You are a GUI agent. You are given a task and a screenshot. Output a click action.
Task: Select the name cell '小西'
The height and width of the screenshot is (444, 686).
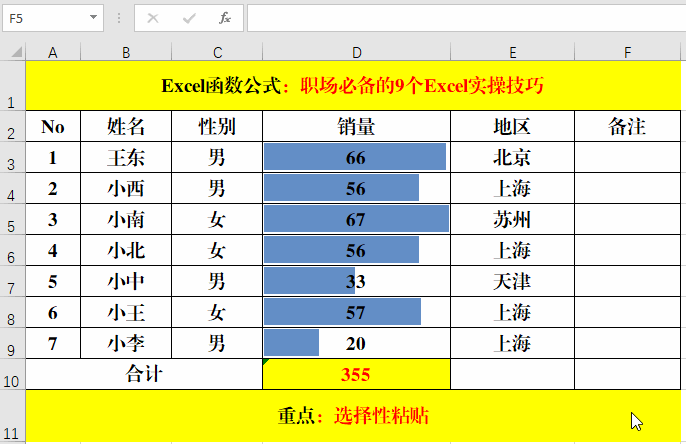(x=126, y=189)
